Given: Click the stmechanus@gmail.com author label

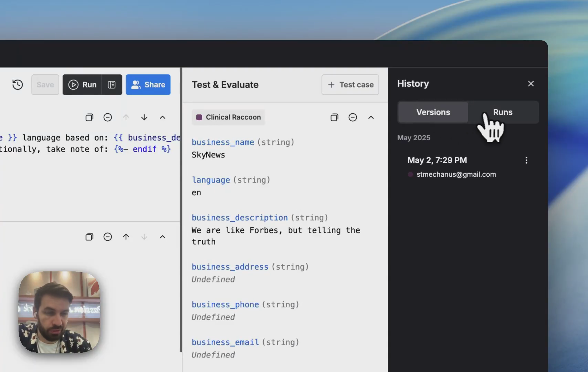Looking at the screenshot, I should pyautogui.click(x=456, y=174).
